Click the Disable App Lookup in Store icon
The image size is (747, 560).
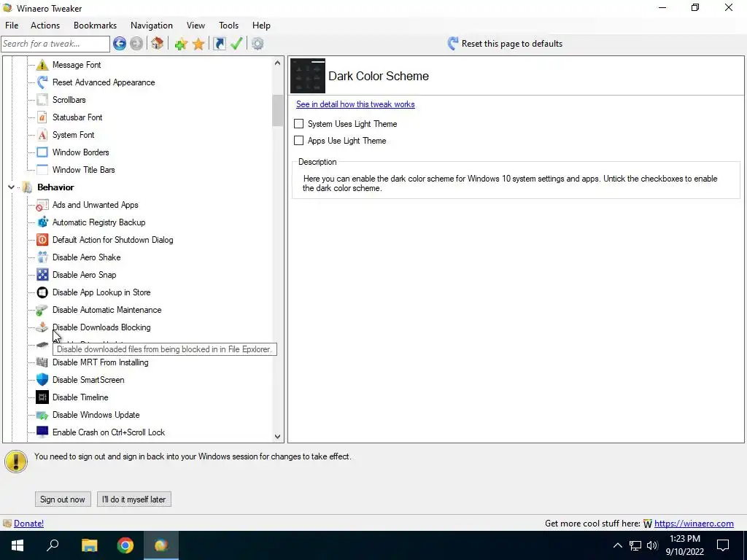click(42, 292)
